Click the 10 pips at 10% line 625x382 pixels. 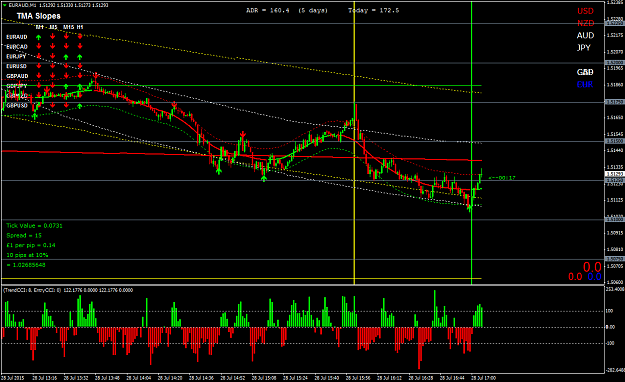click(27, 255)
